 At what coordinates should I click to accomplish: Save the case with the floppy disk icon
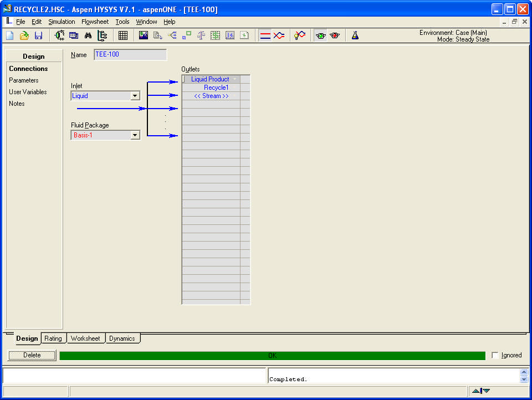coord(38,35)
